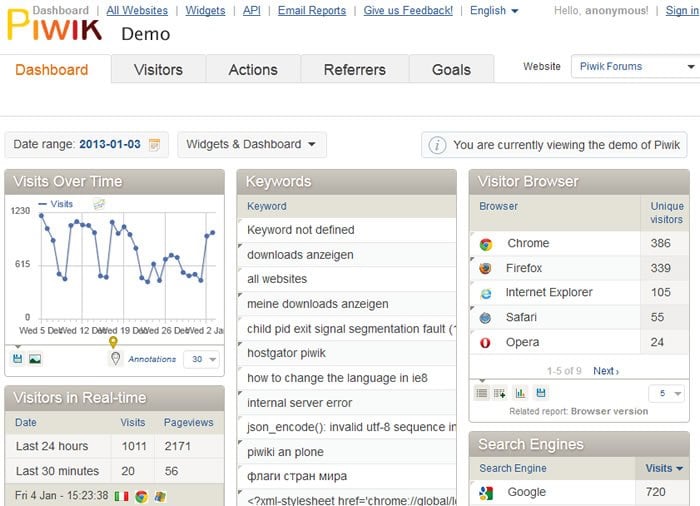Export the Visitor Browser dataset

coord(541,393)
